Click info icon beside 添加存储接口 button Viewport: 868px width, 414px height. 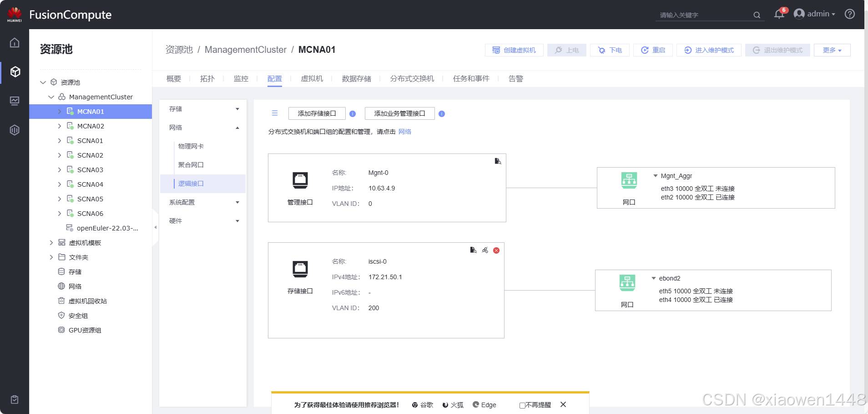click(353, 114)
